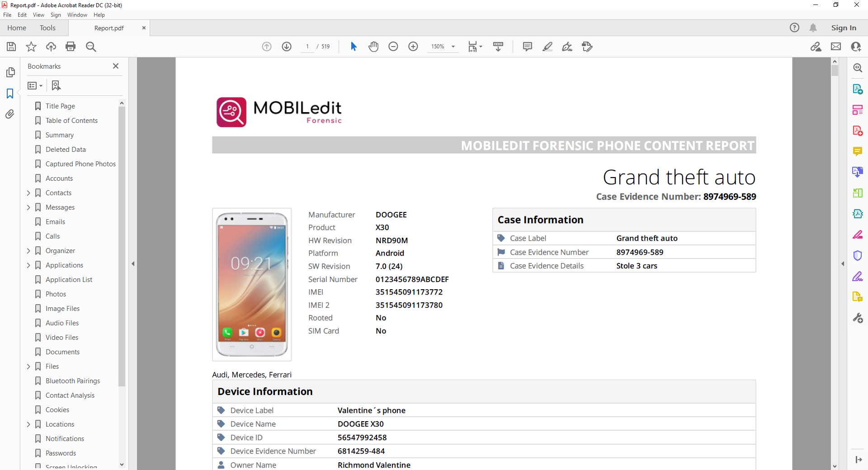Click the document vertical scrollbar thumb

tap(835, 70)
